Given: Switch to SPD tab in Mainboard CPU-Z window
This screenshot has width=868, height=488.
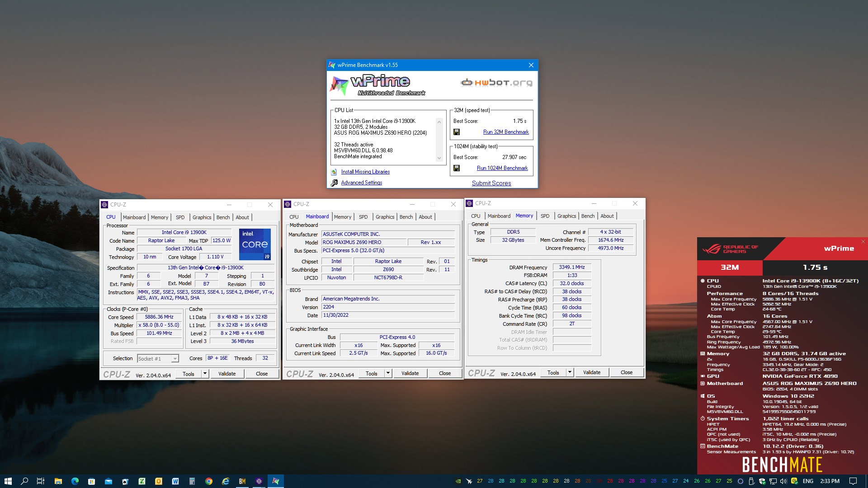Looking at the screenshot, I should [x=363, y=217].
